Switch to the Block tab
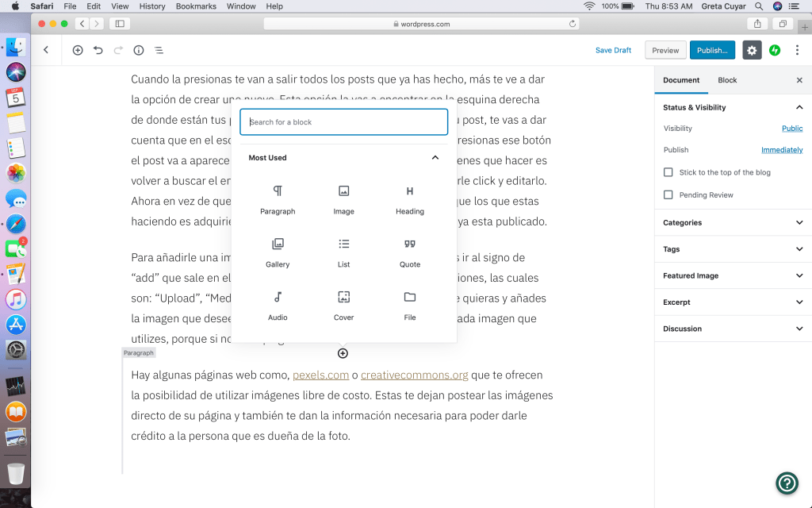 point(727,80)
